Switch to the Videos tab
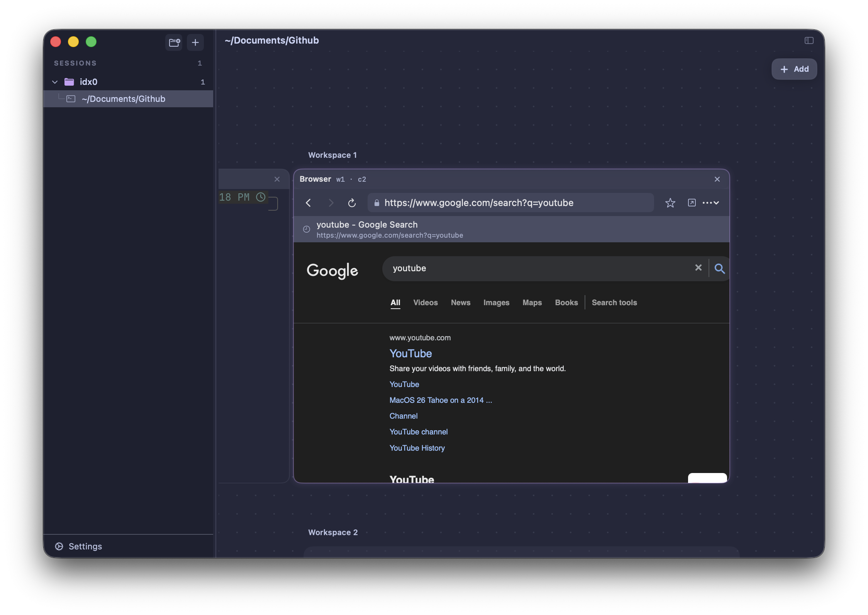Image resolution: width=868 pixels, height=615 pixels. 426,303
